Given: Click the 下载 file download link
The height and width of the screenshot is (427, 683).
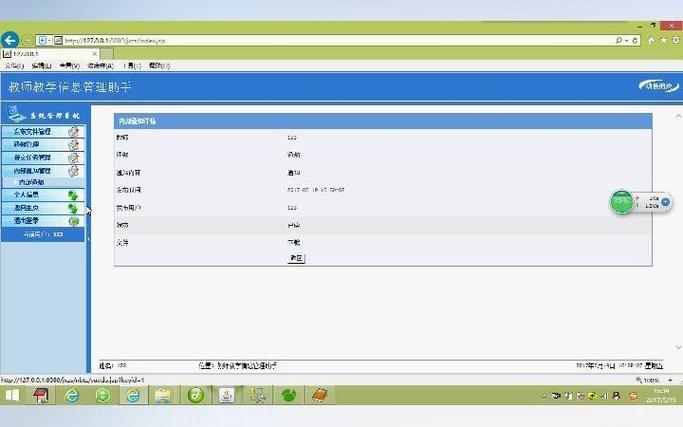Looking at the screenshot, I should tap(294, 242).
